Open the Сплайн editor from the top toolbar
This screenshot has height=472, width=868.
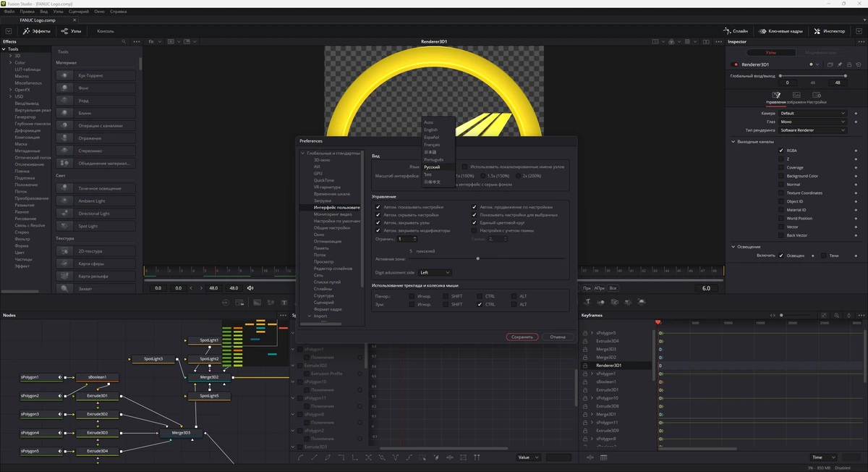point(735,31)
